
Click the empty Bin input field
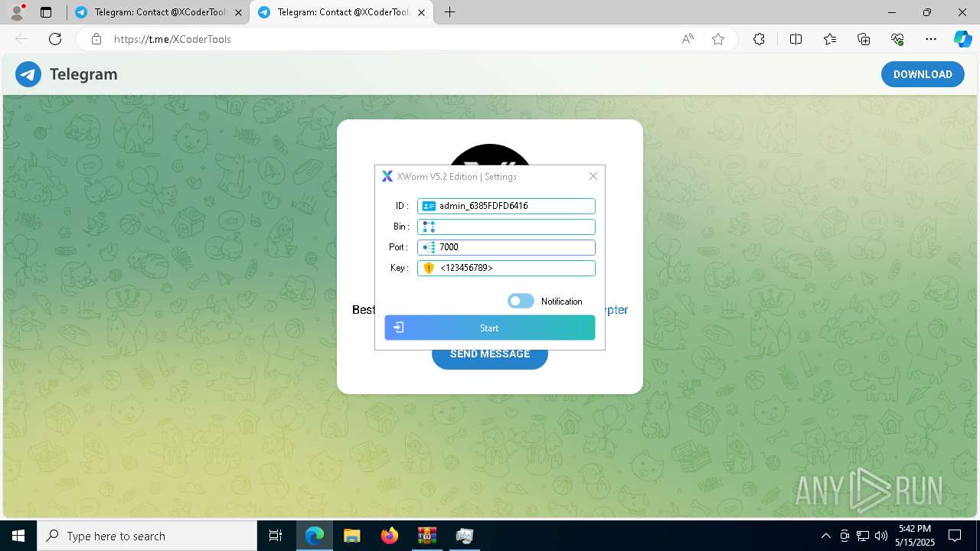506,227
